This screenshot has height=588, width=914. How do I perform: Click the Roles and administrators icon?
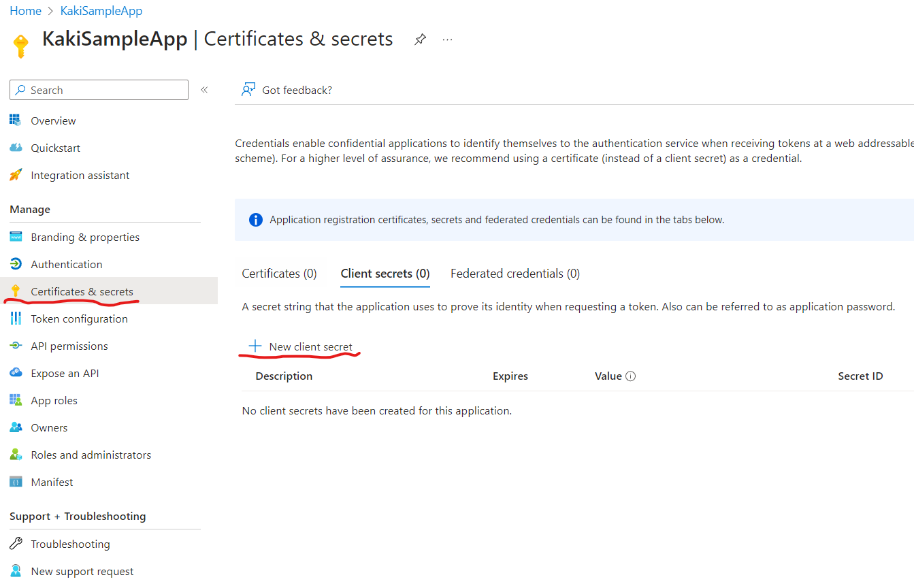[16, 455]
